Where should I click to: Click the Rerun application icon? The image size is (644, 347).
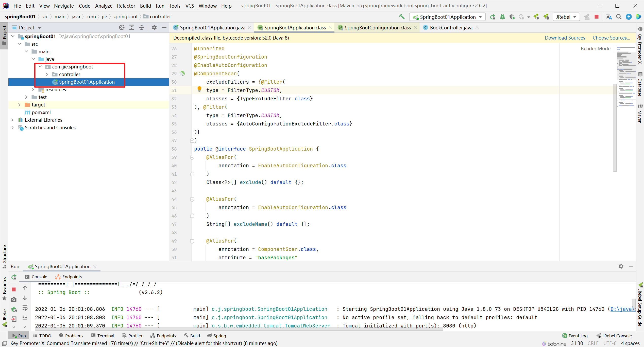493,17
